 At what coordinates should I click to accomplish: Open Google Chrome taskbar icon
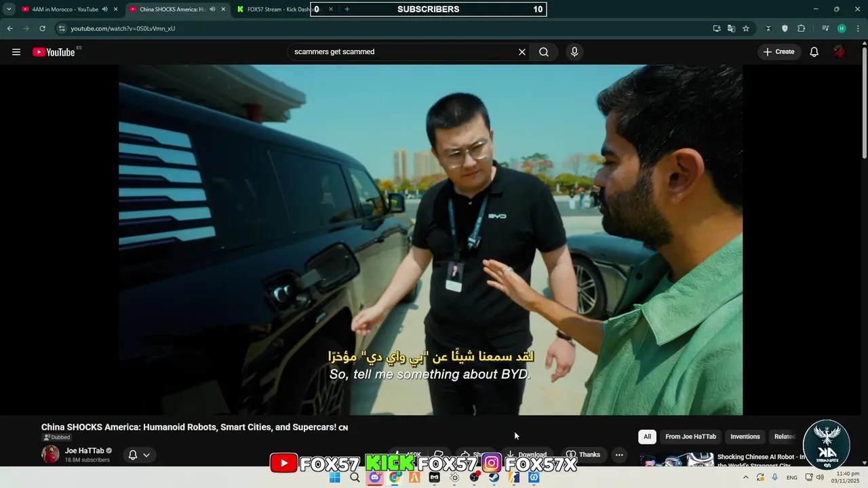pos(395,478)
